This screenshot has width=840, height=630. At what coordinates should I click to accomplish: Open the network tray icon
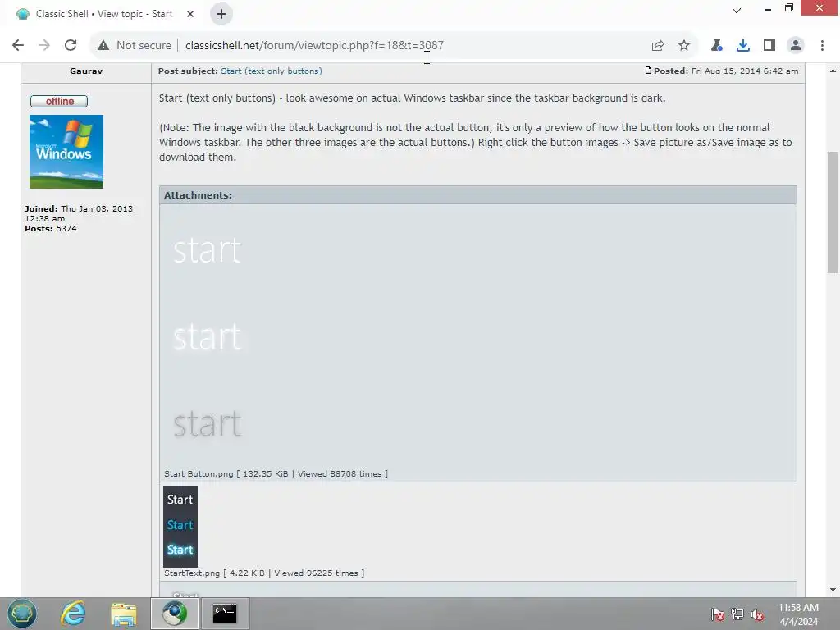pyautogui.click(x=737, y=614)
